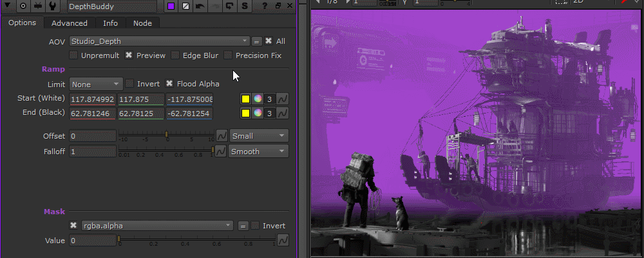Float the DepthBuddy properties panel

[x=278, y=6]
